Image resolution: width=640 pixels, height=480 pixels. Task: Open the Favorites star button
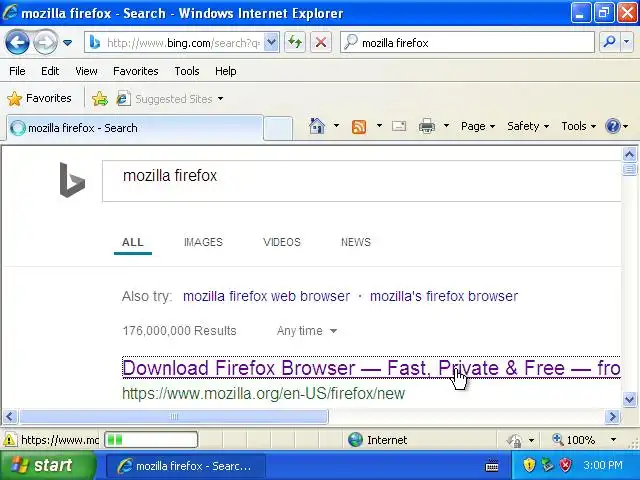point(39,98)
